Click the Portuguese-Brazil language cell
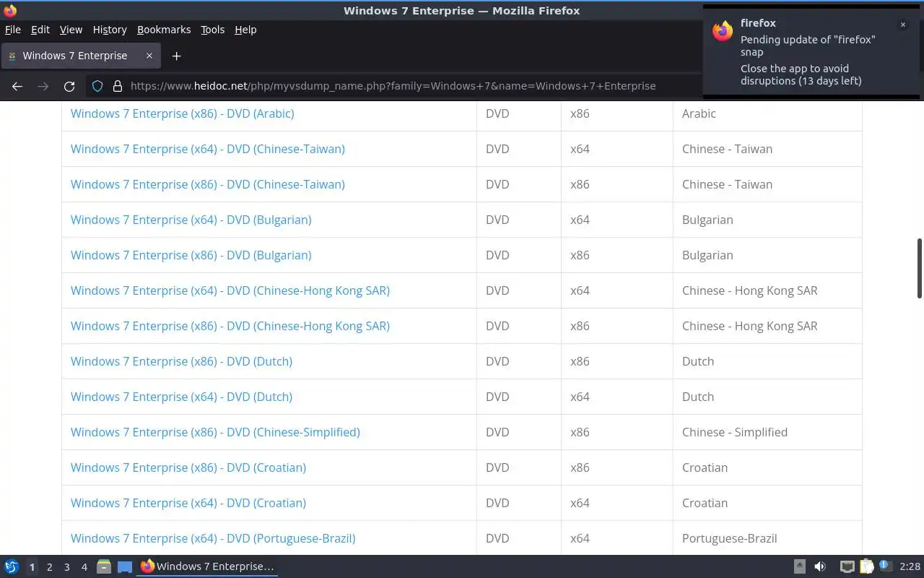This screenshot has width=924, height=578. pyautogui.click(x=767, y=538)
